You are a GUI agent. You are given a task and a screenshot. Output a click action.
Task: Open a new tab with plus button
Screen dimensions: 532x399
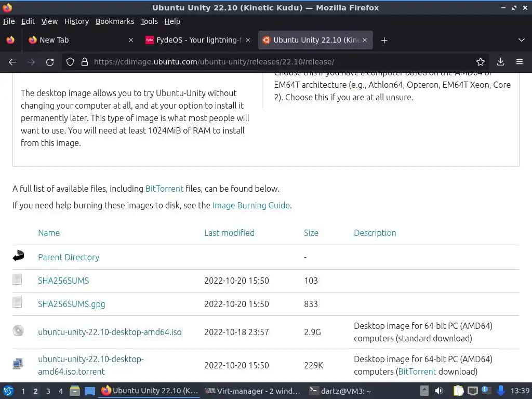click(x=384, y=41)
